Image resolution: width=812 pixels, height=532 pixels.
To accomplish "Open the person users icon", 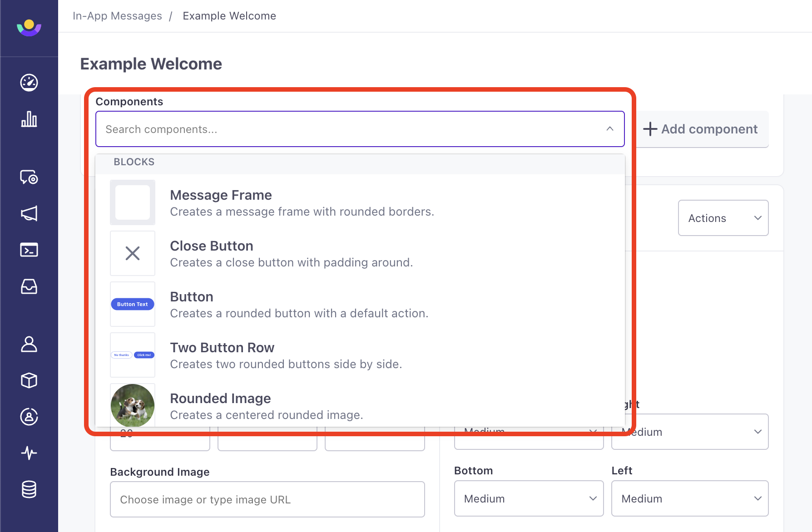I will coord(29,344).
